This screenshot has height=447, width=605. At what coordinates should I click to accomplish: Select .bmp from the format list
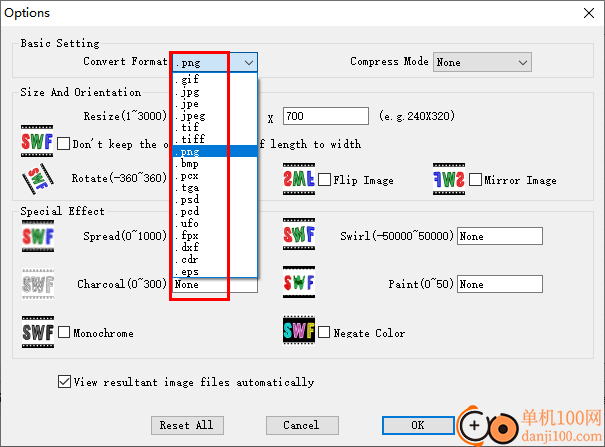pos(215,164)
